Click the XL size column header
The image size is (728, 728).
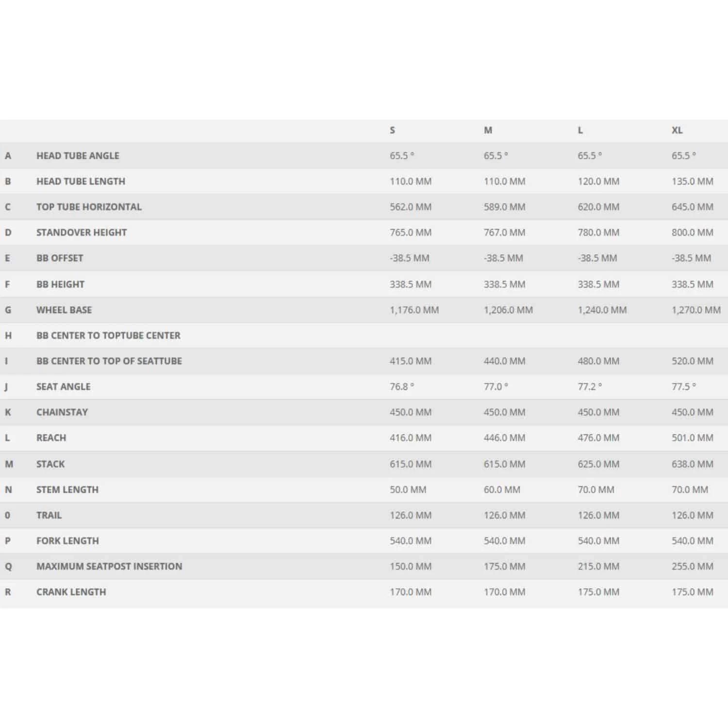[677, 130]
